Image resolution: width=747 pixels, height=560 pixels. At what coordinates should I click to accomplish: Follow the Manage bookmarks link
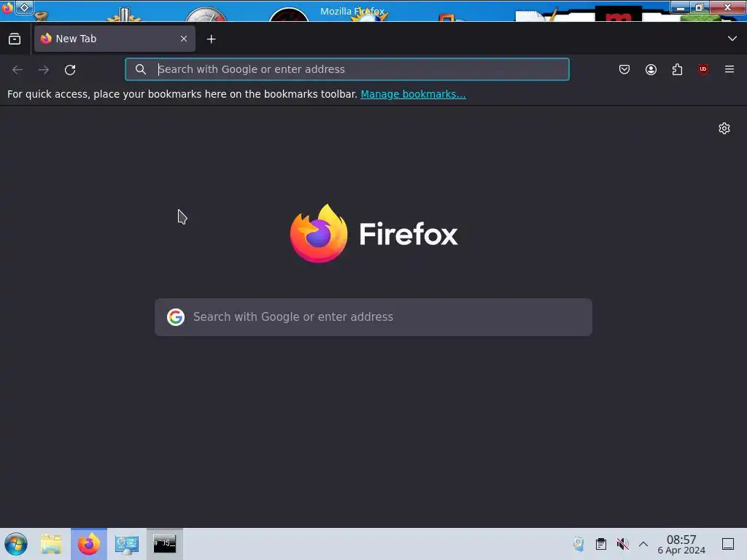pyautogui.click(x=413, y=94)
